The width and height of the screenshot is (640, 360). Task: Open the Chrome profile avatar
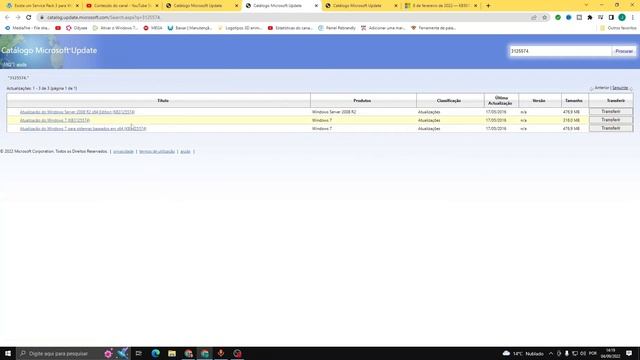622,18
